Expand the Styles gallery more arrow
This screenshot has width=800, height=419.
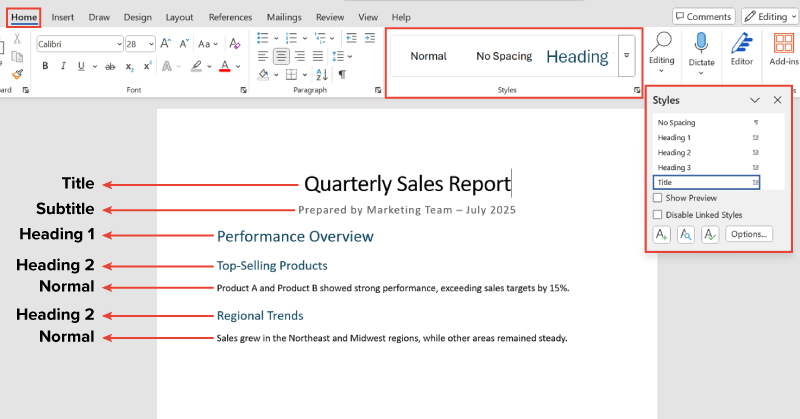point(627,57)
